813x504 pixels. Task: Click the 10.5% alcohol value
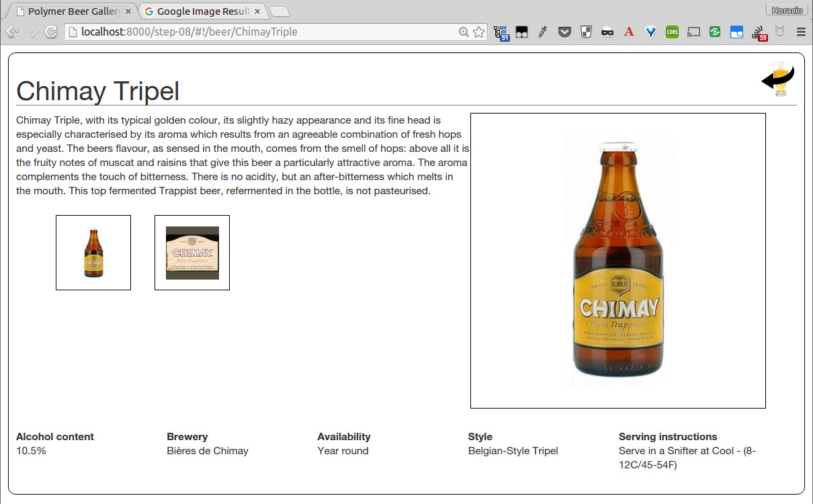pos(31,451)
